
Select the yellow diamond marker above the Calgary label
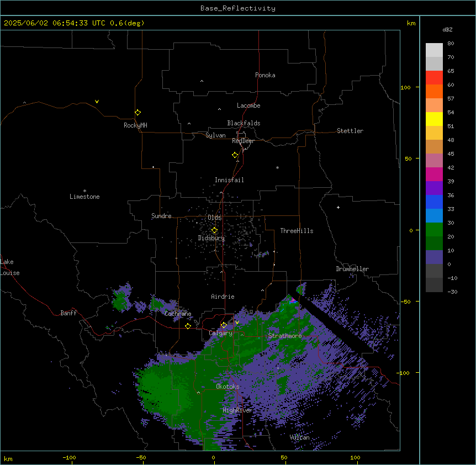[x=224, y=325]
